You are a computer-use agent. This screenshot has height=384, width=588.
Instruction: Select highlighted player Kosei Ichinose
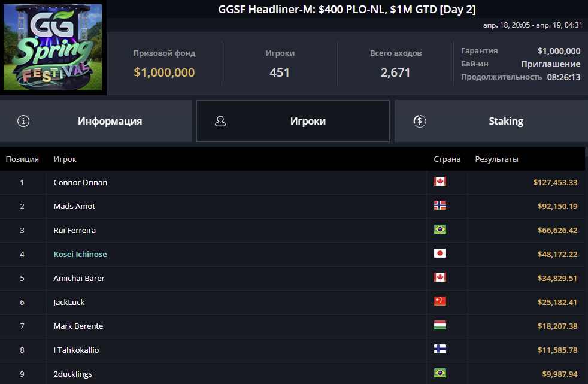[x=80, y=254]
